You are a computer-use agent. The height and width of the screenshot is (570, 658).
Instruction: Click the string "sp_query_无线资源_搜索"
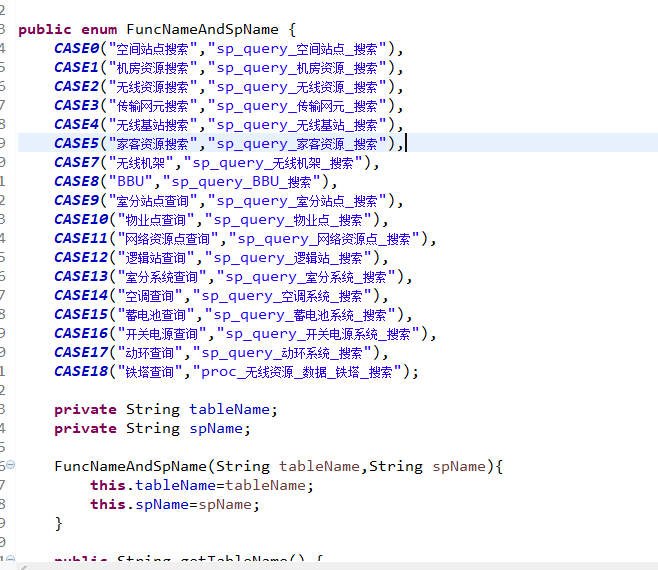coord(297,87)
